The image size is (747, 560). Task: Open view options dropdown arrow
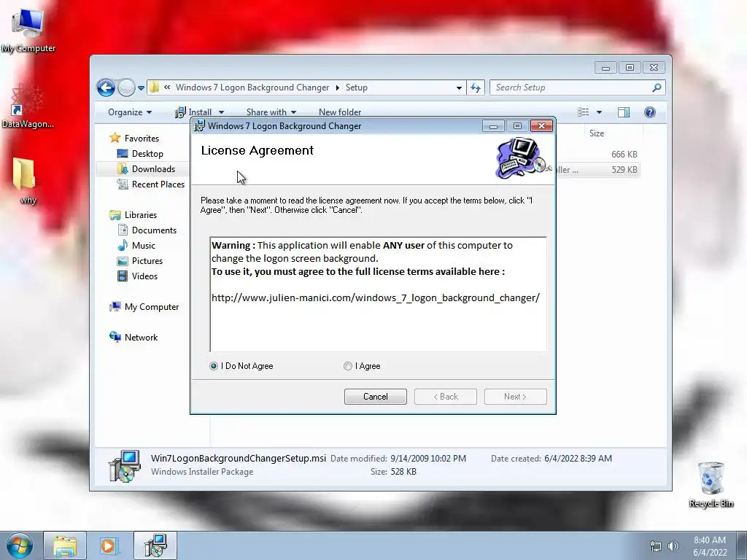coord(600,112)
